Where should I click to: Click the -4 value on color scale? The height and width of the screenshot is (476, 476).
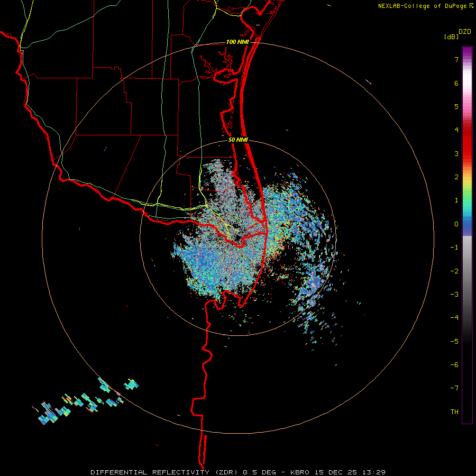coord(454,318)
